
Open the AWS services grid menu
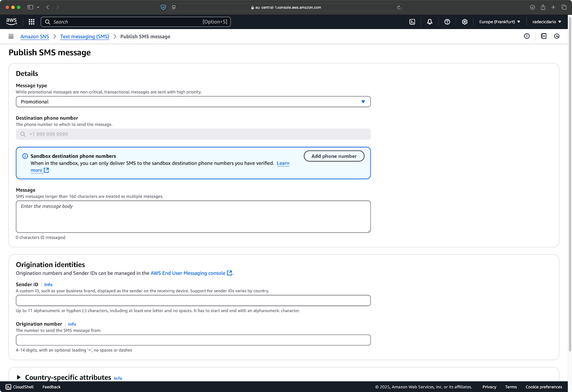click(x=31, y=22)
